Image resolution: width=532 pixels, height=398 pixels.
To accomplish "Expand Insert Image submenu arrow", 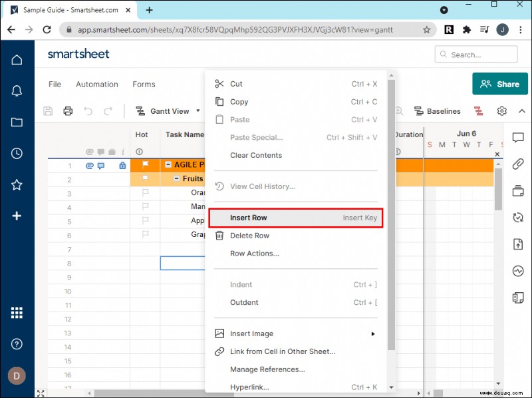I will [x=373, y=334].
